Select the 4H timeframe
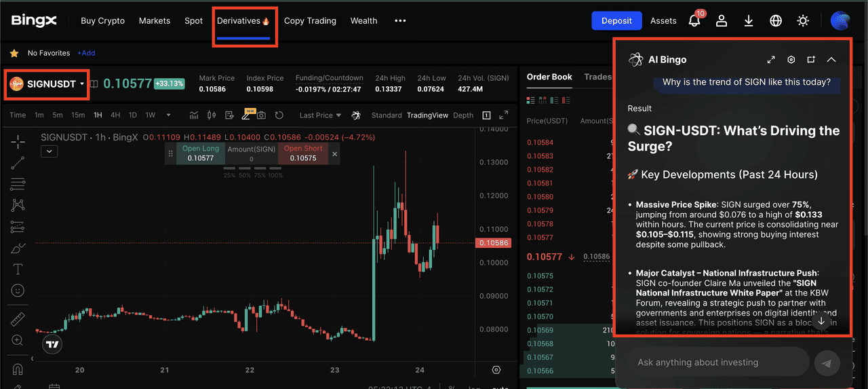This screenshot has height=389, width=868. [115, 115]
